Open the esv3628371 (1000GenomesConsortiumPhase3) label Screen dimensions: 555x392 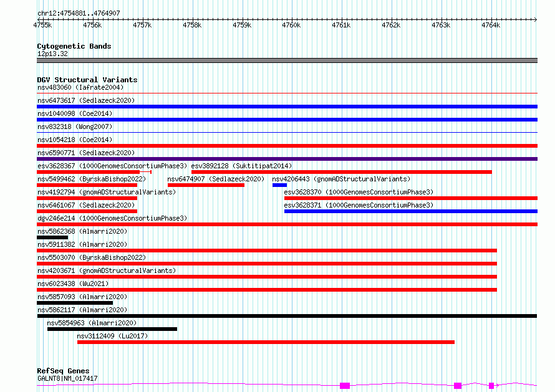click(x=359, y=205)
